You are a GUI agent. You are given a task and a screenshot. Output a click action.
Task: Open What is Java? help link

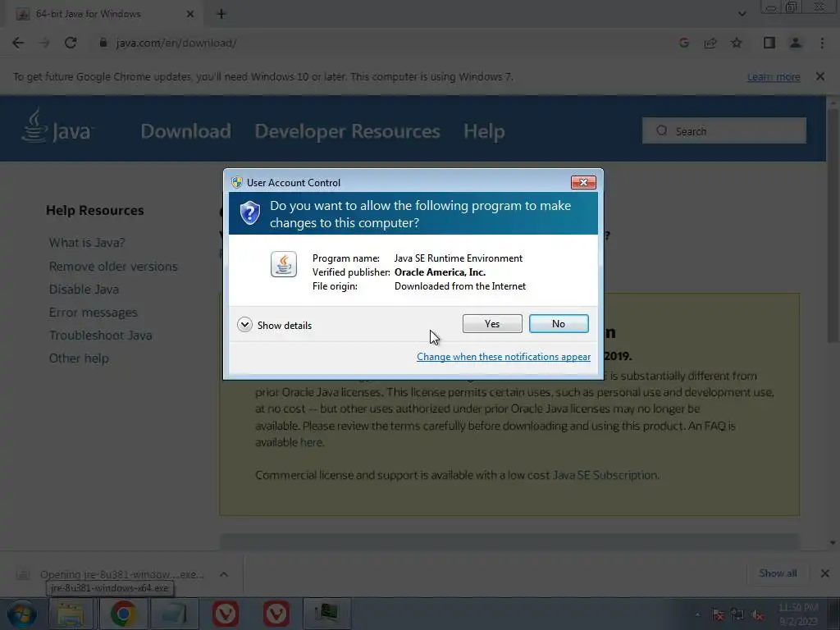(87, 243)
